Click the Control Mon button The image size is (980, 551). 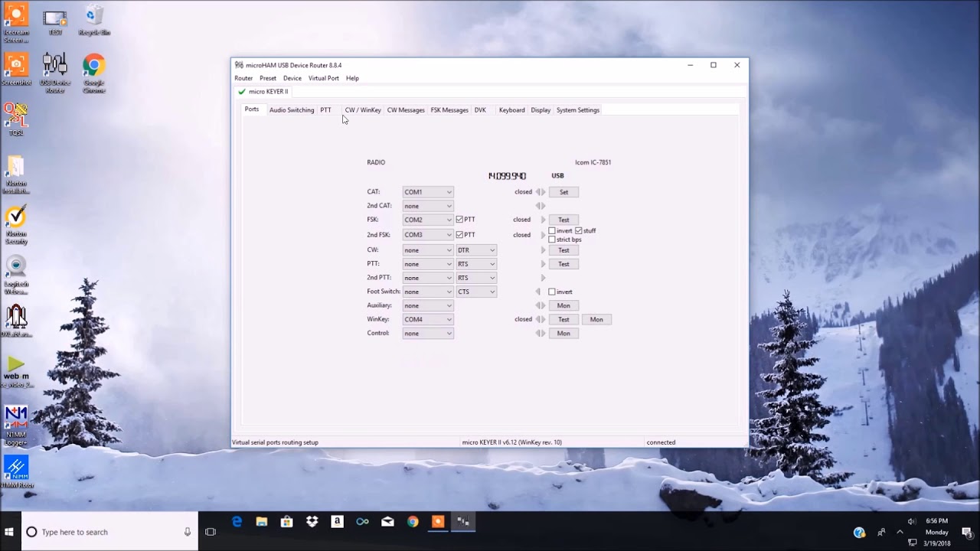[563, 333]
